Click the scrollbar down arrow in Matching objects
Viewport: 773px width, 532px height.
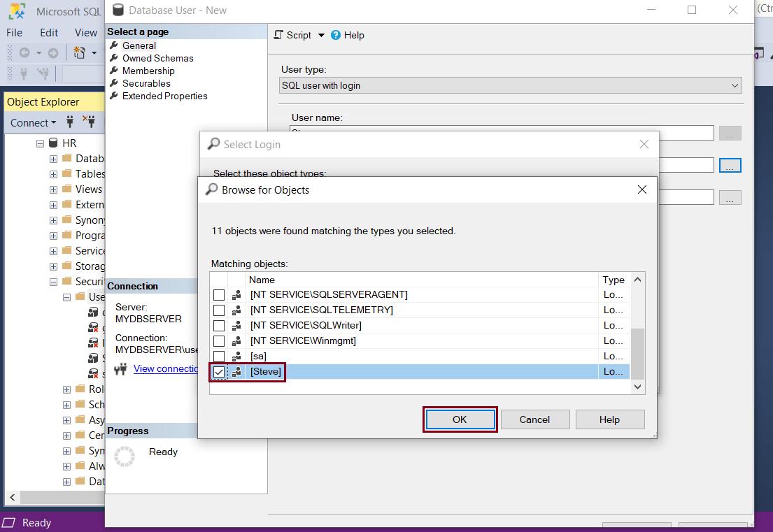(x=637, y=387)
